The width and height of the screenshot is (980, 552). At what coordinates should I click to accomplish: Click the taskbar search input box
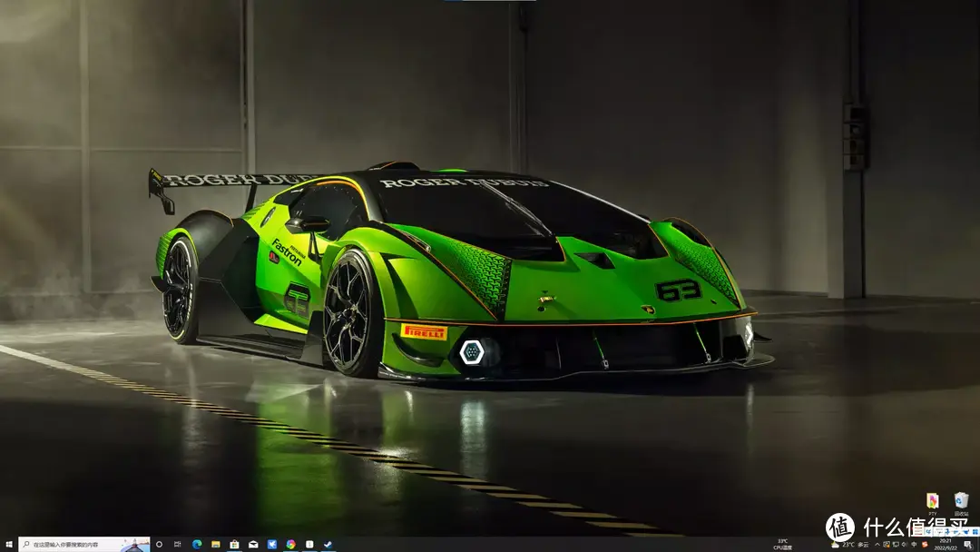click(x=84, y=545)
